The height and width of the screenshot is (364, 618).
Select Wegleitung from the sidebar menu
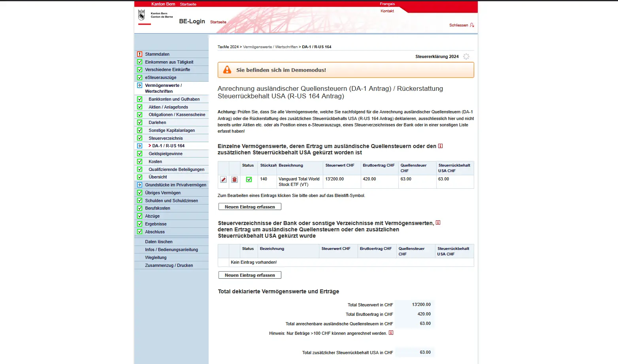click(x=156, y=257)
